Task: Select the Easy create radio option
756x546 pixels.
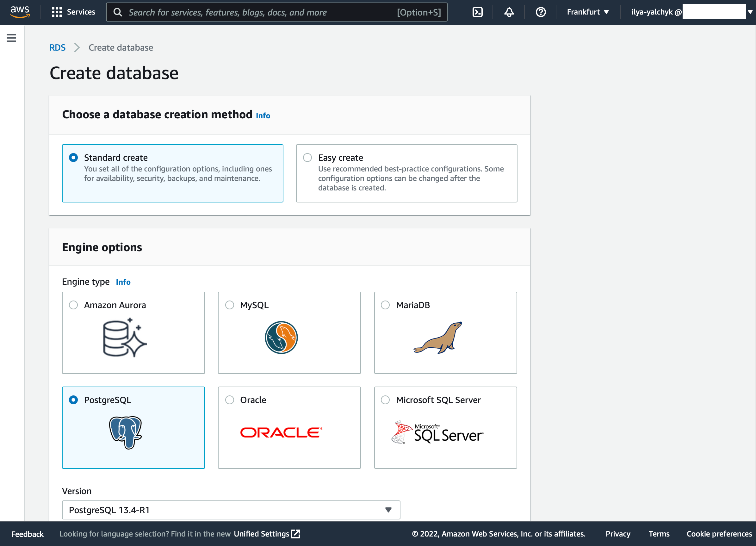Action: (307, 157)
